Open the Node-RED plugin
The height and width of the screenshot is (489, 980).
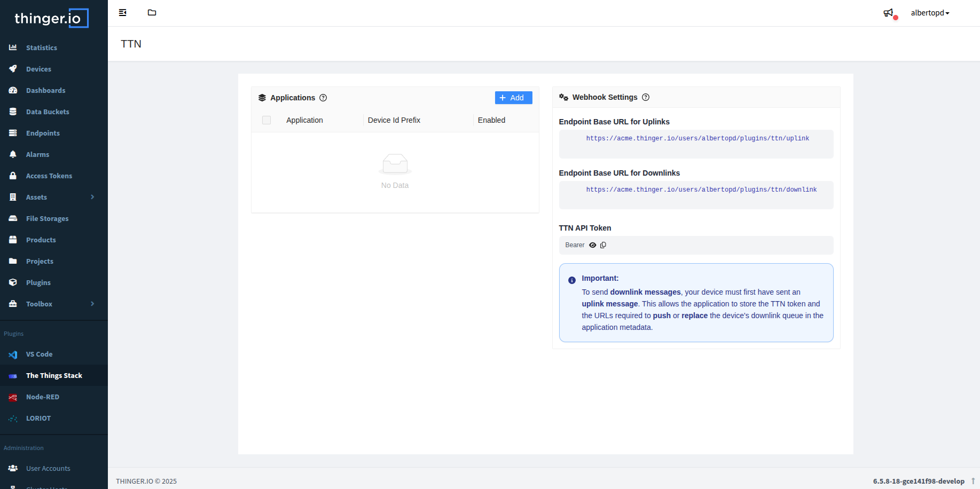pyautogui.click(x=54, y=397)
